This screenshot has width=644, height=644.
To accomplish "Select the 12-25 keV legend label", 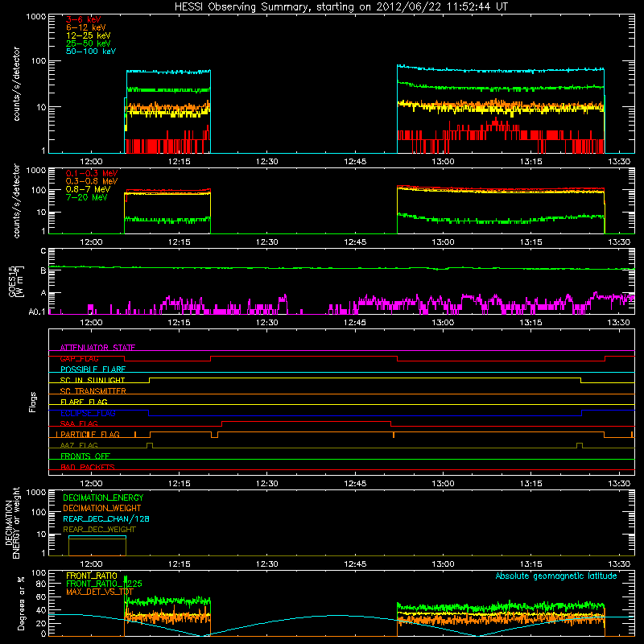I will pos(89,35).
